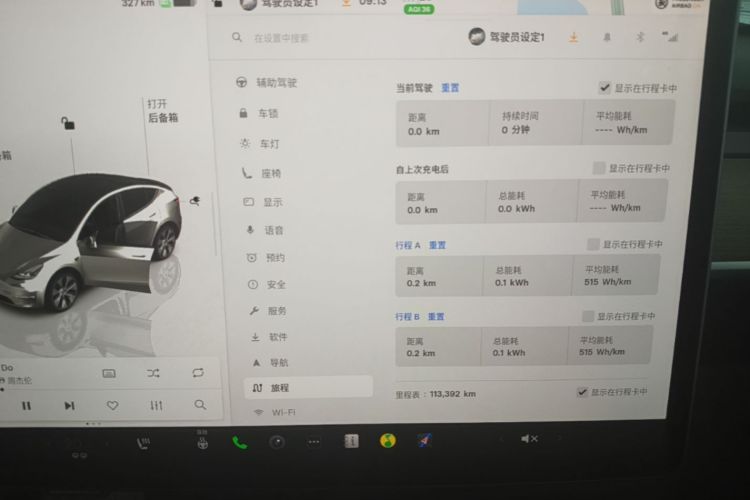Favorite the song with heart icon
The height and width of the screenshot is (500, 750).
(112, 406)
